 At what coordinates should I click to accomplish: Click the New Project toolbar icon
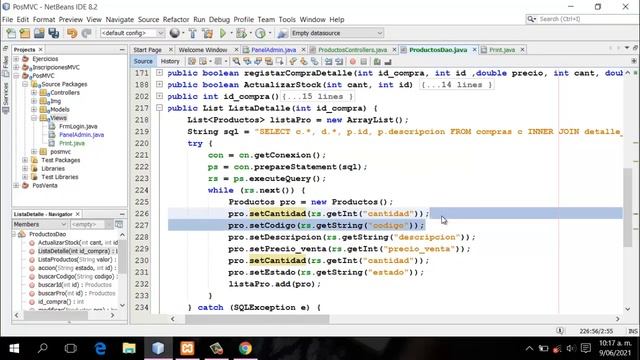(x=25, y=33)
